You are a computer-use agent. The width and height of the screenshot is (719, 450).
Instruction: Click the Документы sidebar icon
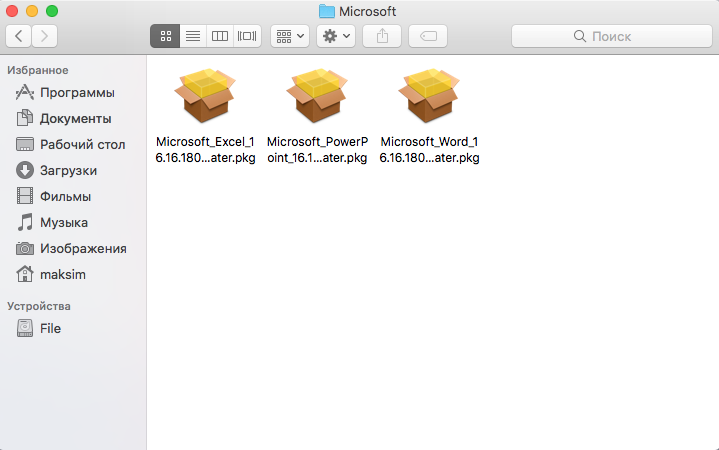pyautogui.click(x=25, y=118)
